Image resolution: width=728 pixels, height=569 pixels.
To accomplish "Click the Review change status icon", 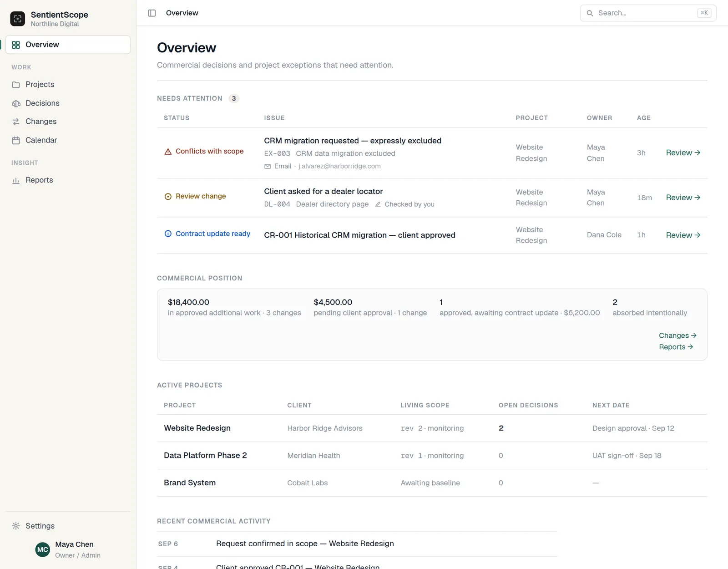I will coord(168,197).
